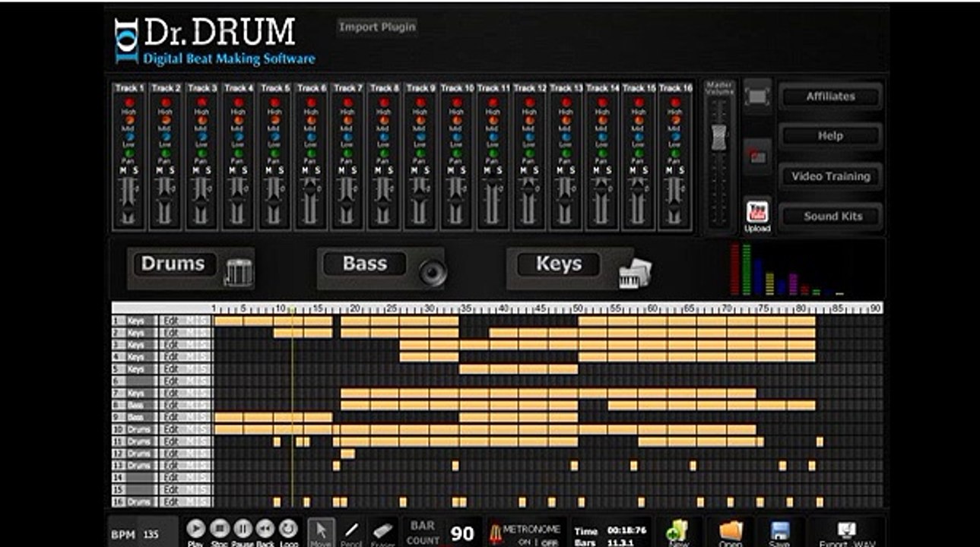Click the drum icon next to Drums
Screen dimensions: 980x547
(x=239, y=271)
